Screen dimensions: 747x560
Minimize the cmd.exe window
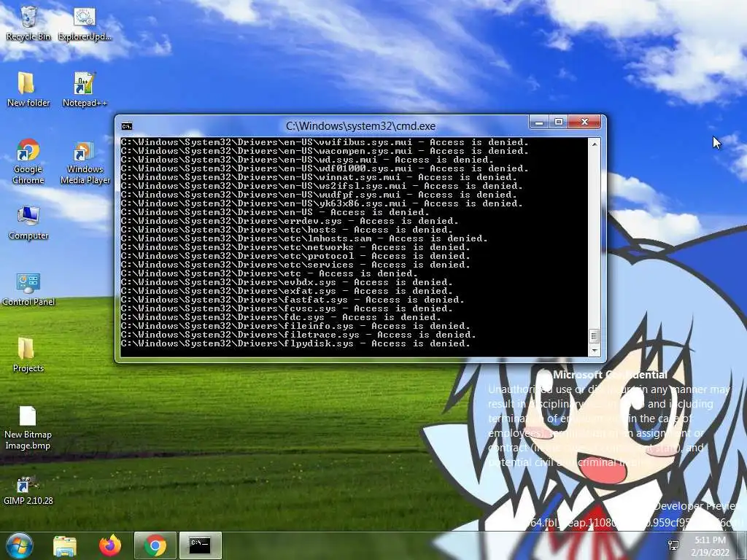tap(539, 122)
